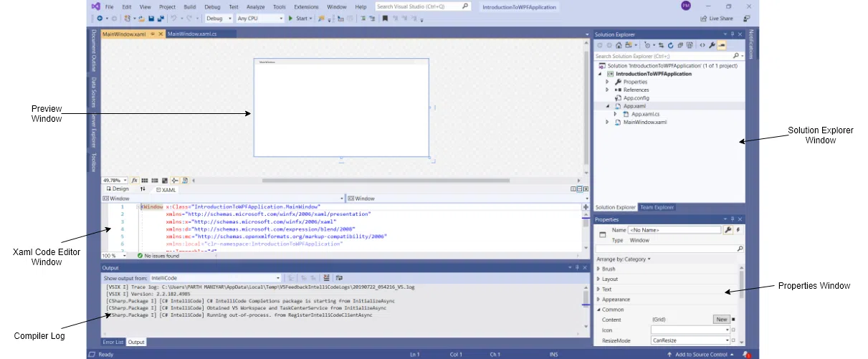868x359 pixels.
Task: Click the pin icon on MainWindow.xaml tab
Action: point(153,34)
